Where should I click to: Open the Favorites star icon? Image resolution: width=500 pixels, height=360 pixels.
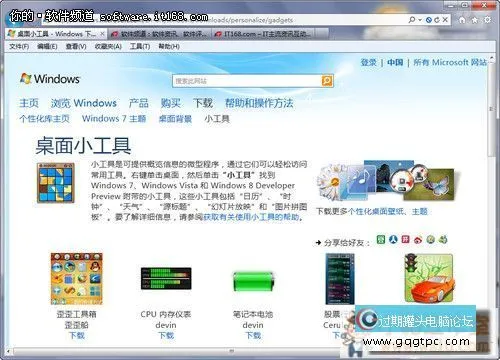[x=475, y=20]
